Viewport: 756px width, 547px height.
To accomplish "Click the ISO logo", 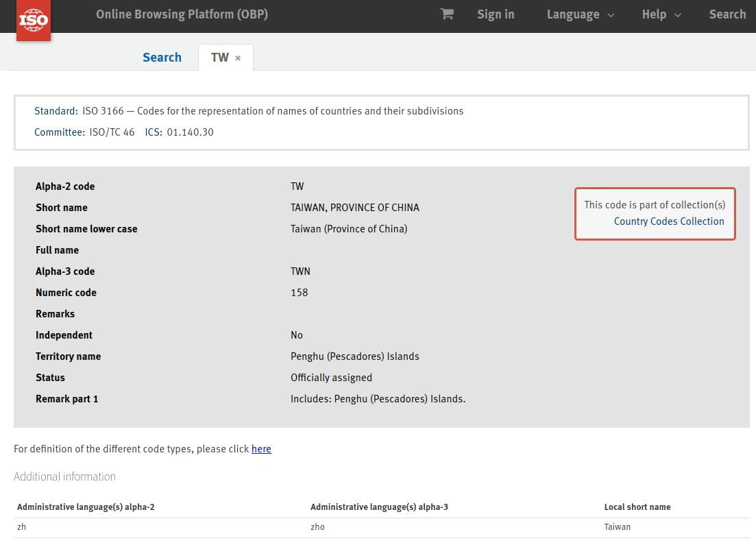I will click(33, 21).
